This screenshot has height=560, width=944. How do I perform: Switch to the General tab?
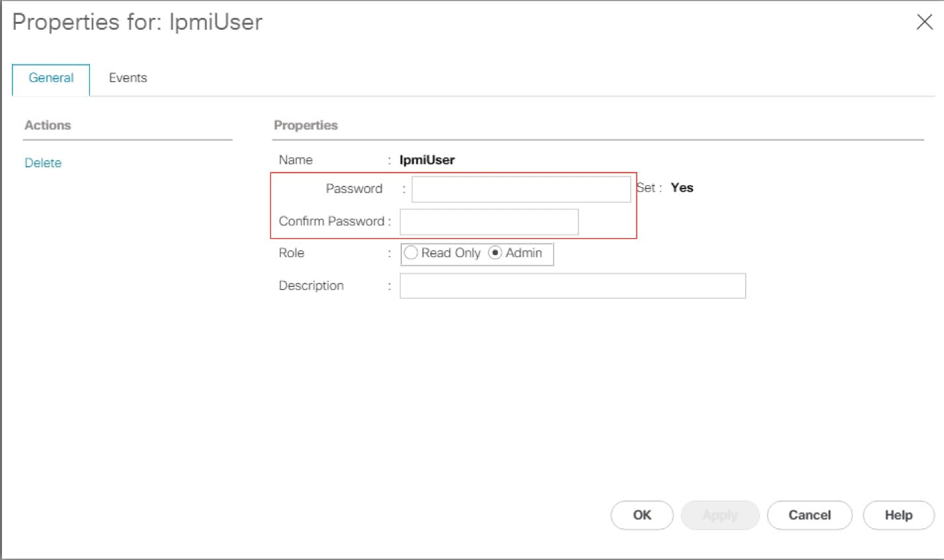click(x=51, y=78)
